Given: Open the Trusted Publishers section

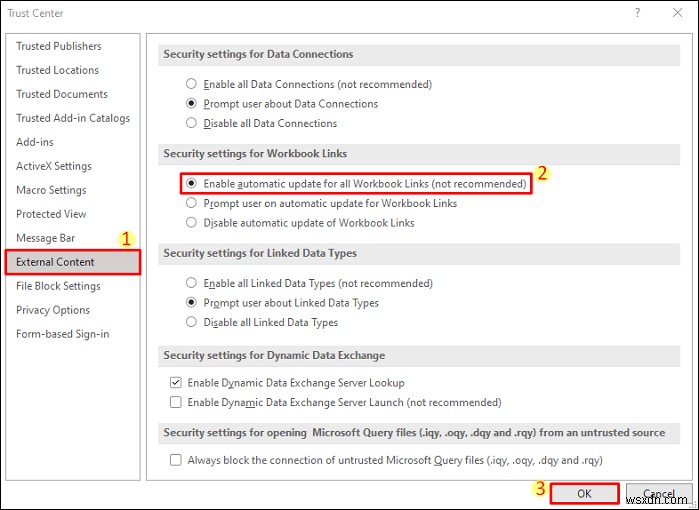Looking at the screenshot, I should pyautogui.click(x=59, y=46).
